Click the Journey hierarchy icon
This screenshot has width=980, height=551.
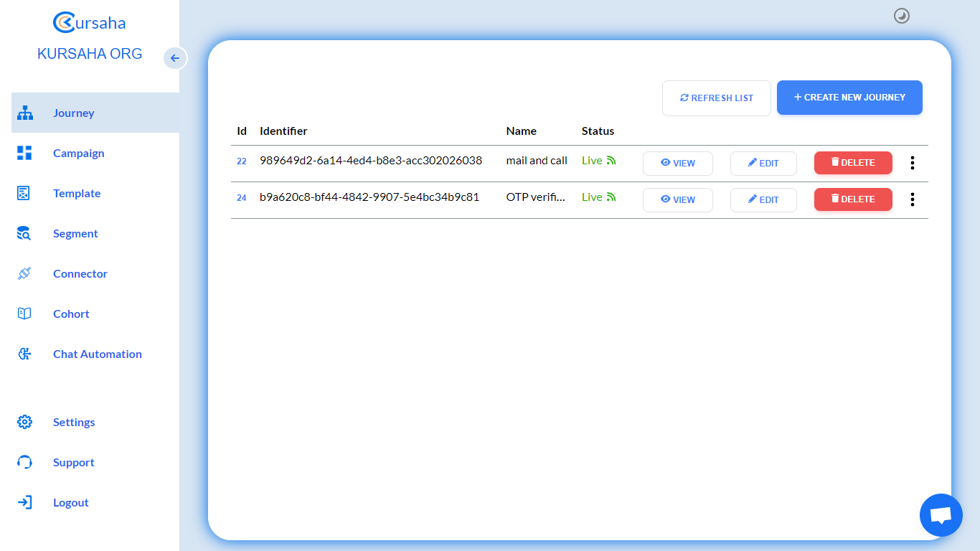25,113
